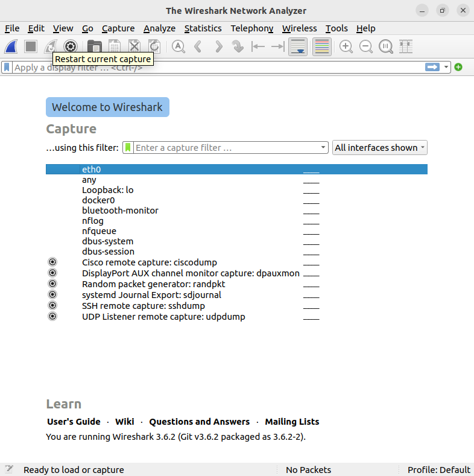
Task: Click the display filter bookmark icon
Action: [7, 67]
